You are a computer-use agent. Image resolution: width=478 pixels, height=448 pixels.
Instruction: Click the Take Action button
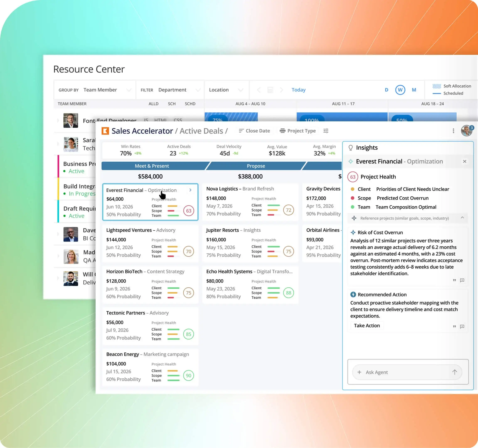tap(367, 325)
